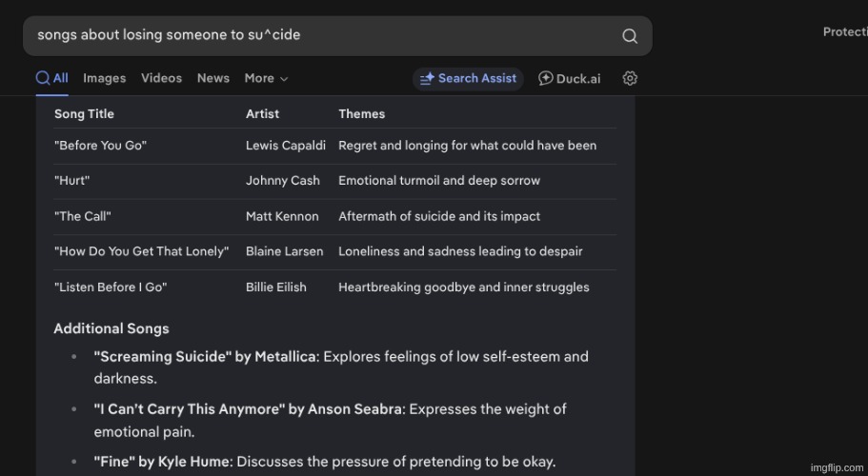Select "Before You Go" song title cell
The image size is (868, 476).
tap(100, 146)
